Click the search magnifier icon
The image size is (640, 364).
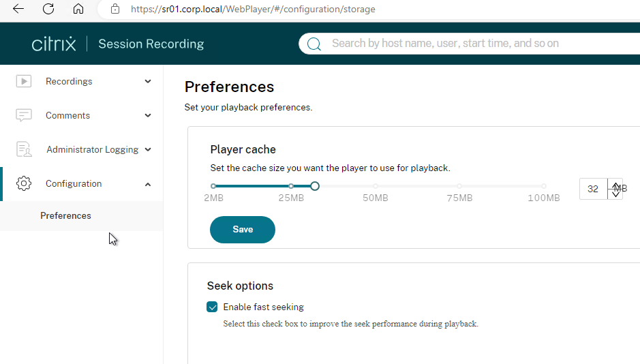coord(314,44)
